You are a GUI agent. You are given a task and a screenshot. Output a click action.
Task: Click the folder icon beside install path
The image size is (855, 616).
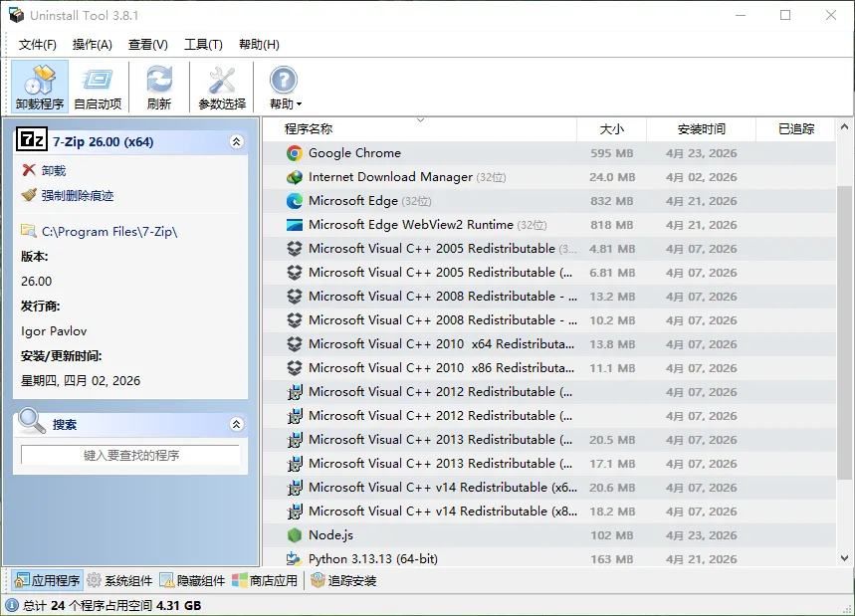coord(28,231)
